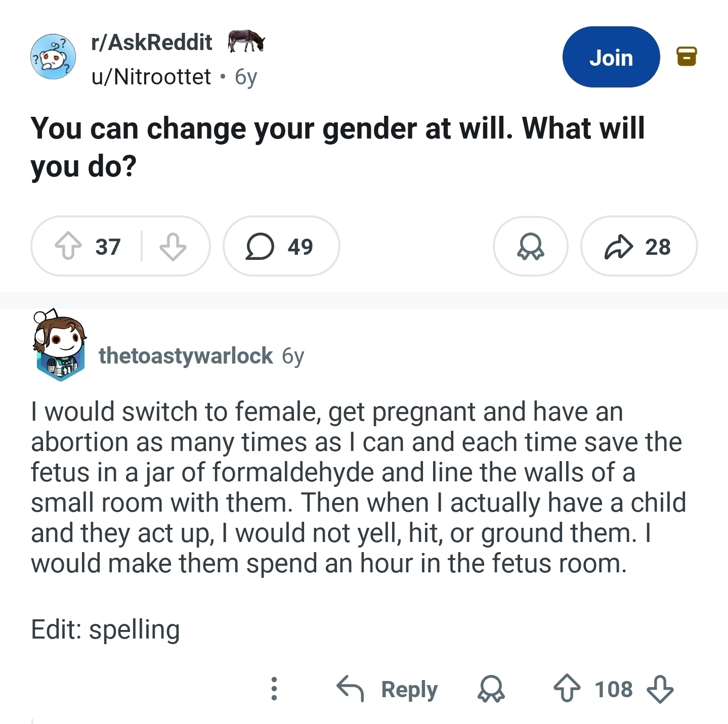Award thetoastywarlock's comment
Screen dimensions: 728x724
click(x=491, y=689)
